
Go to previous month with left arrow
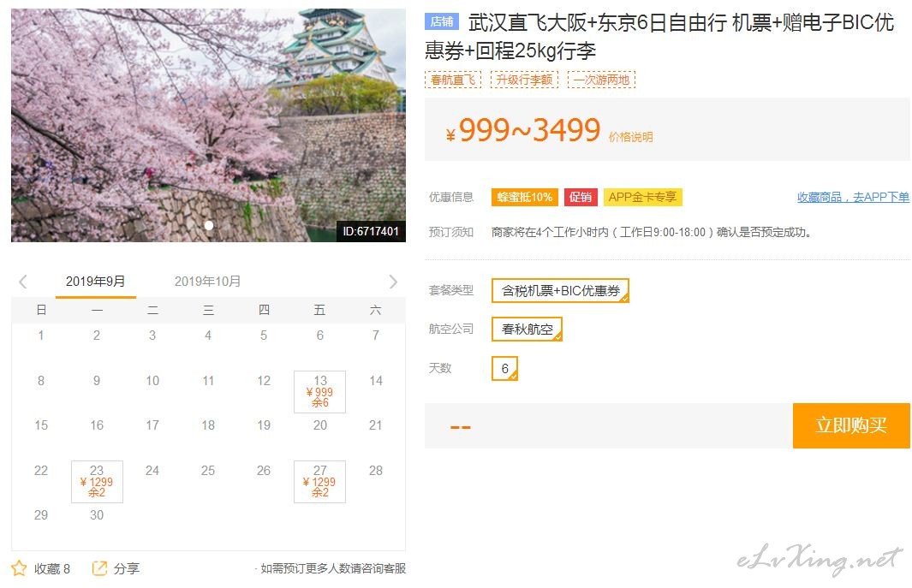click(x=23, y=282)
